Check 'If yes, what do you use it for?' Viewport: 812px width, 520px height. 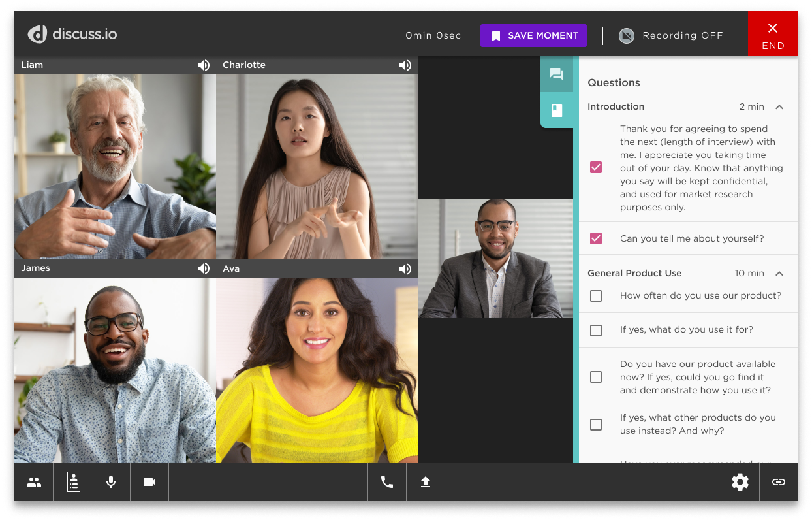pos(596,331)
